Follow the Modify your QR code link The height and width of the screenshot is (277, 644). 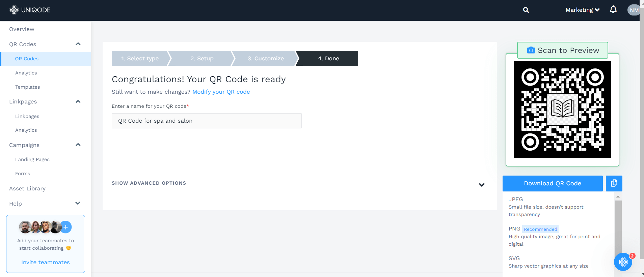221,92
